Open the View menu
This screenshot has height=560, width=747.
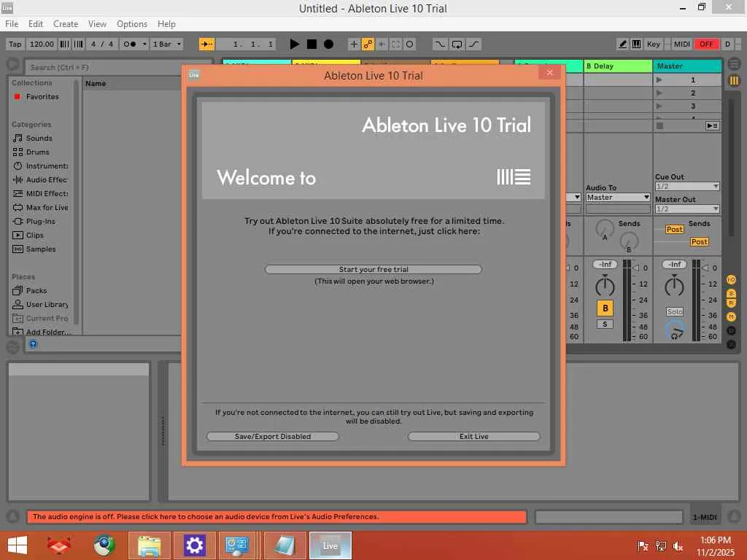(x=97, y=24)
